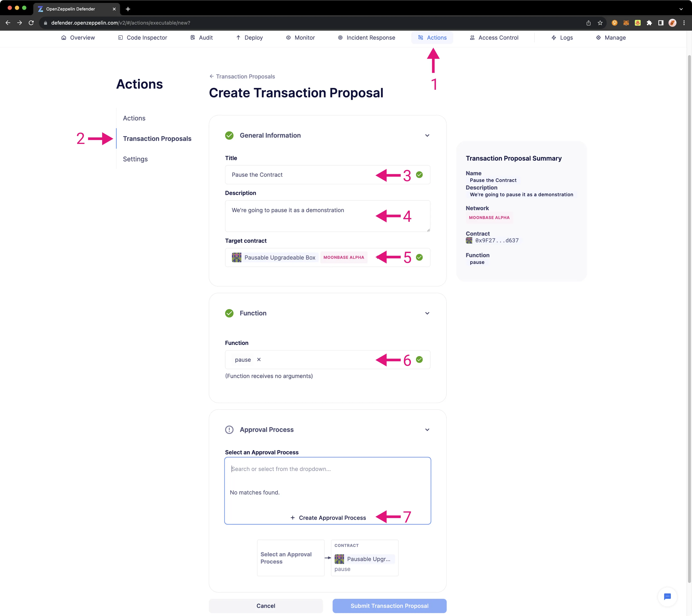The height and width of the screenshot is (616, 692).
Task: Select the Approval Process search dropdown
Action: 327,469
